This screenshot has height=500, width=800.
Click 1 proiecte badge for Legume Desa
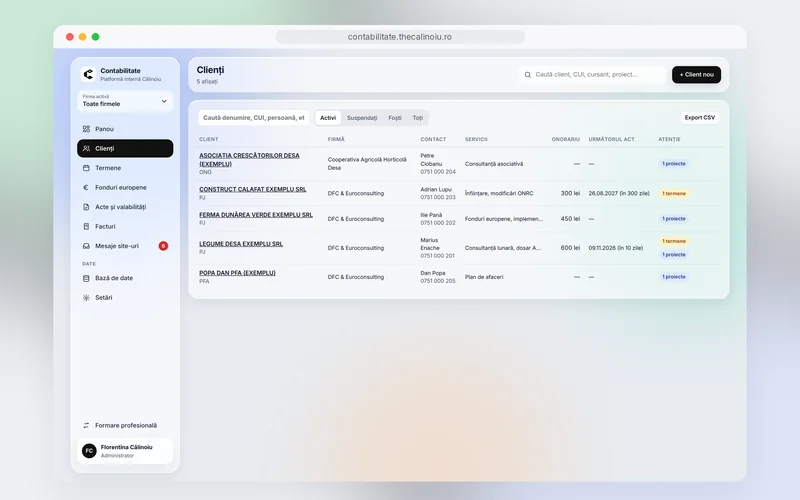pos(673,255)
